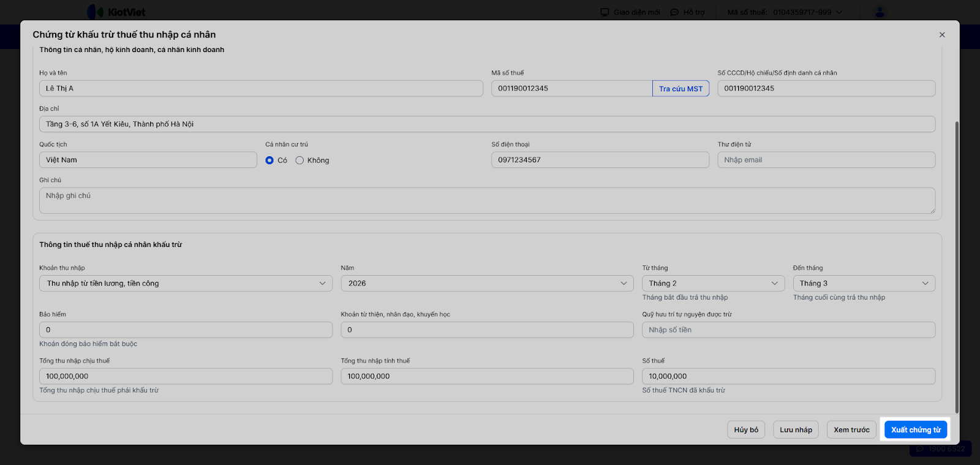
Task: Open the Khoản thu nhập dropdown
Action: tap(186, 284)
